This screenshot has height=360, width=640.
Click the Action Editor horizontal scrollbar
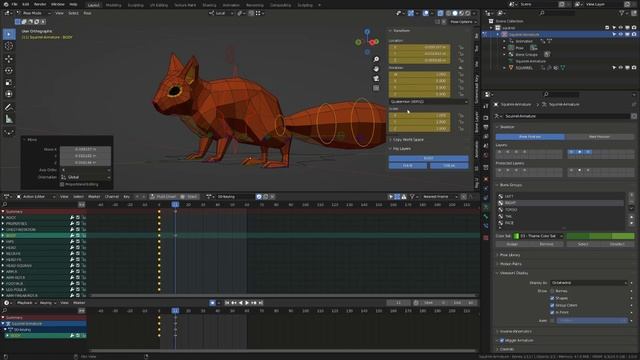click(x=282, y=296)
